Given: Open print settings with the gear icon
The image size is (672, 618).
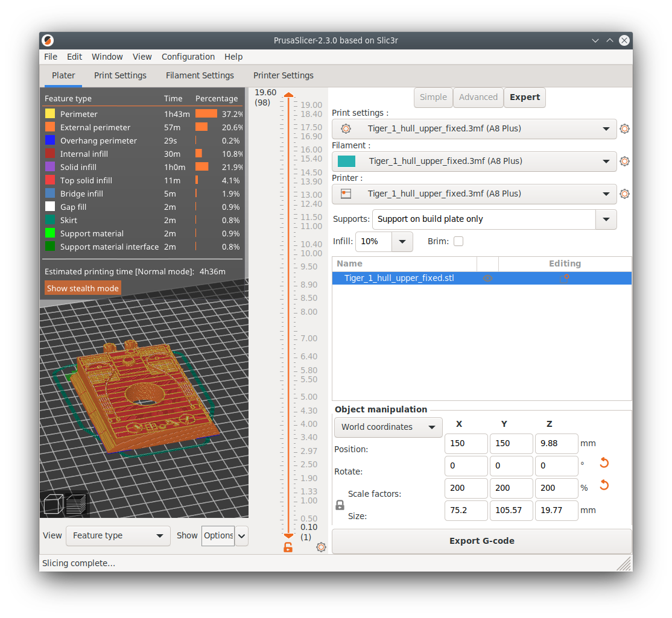Looking at the screenshot, I should coord(624,128).
